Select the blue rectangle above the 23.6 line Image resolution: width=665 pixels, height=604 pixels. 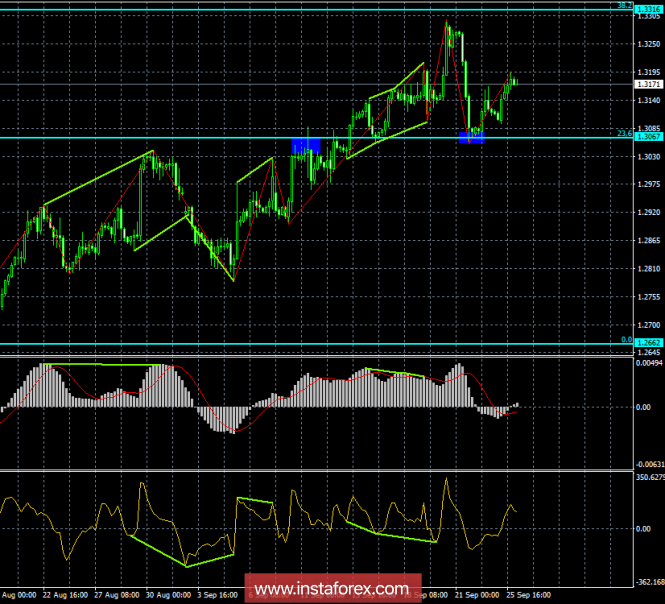coord(305,145)
